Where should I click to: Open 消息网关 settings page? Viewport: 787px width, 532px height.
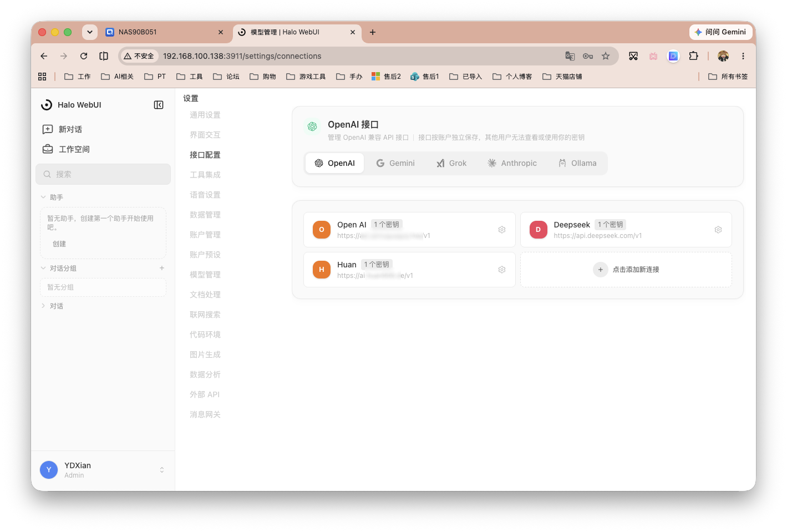205,414
